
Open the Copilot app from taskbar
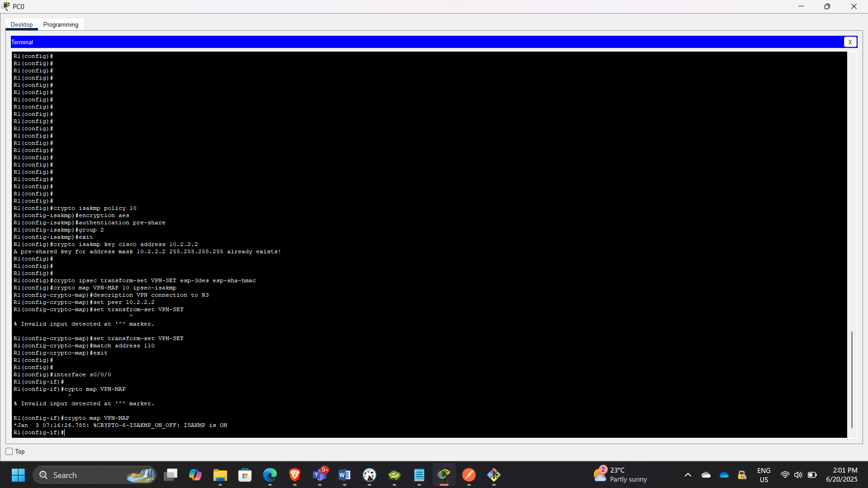tap(195, 475)
